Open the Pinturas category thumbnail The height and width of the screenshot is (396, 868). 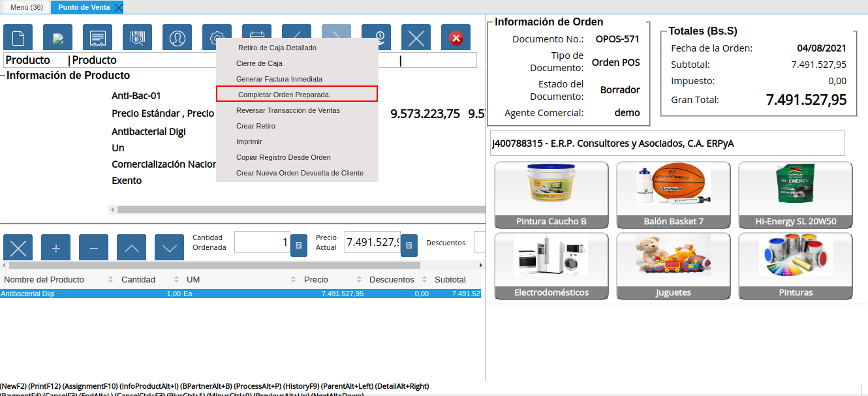point(795,266)
